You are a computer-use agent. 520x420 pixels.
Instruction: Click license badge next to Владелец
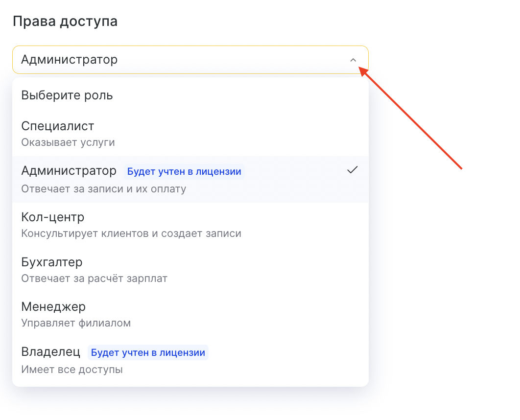148,353
